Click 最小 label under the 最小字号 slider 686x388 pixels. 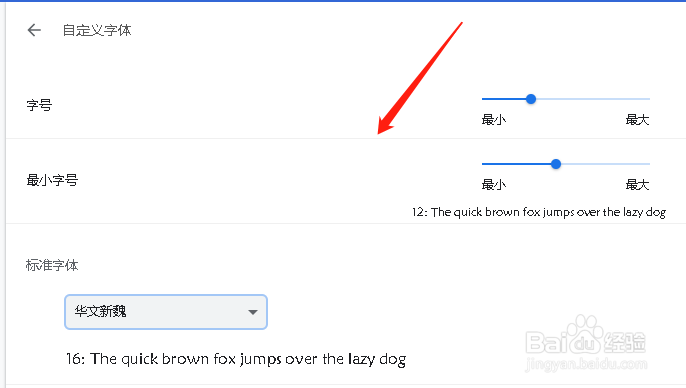[494, 185]
